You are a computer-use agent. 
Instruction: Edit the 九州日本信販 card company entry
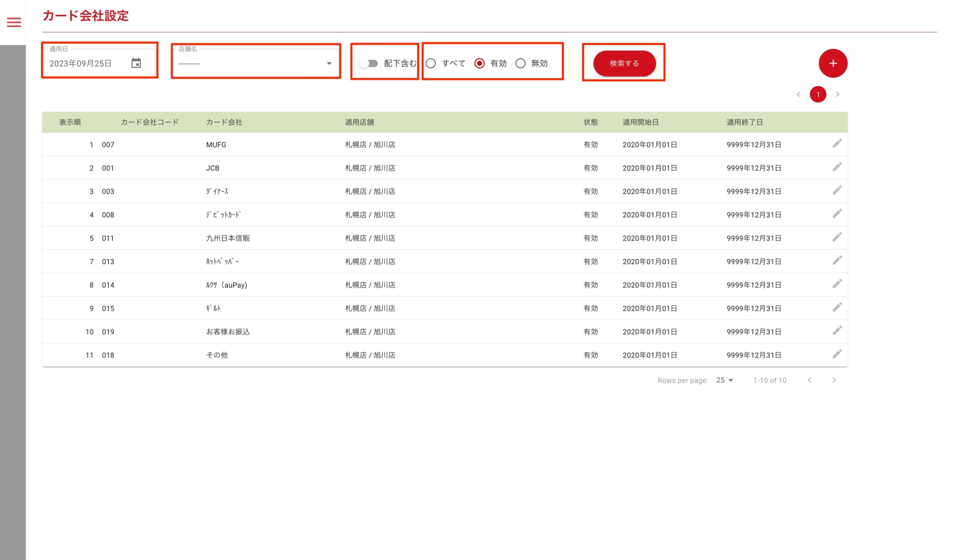(837, 237)
